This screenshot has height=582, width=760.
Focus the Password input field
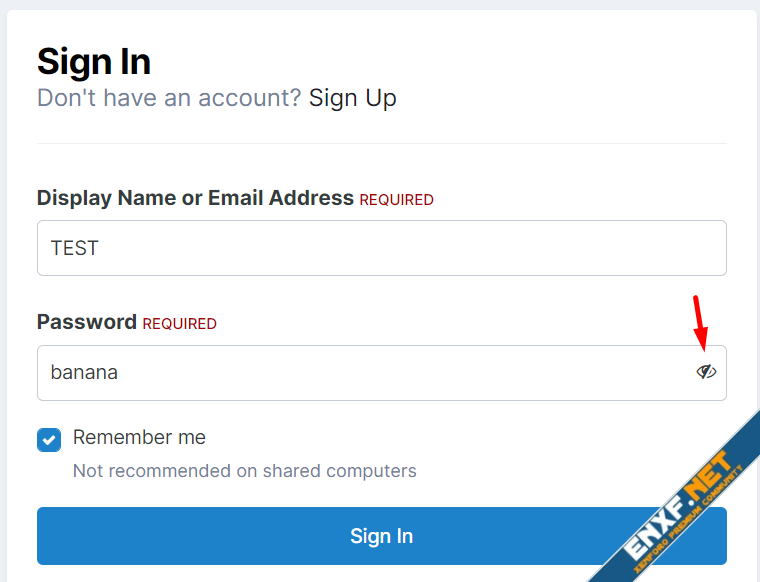pos(360,373)
